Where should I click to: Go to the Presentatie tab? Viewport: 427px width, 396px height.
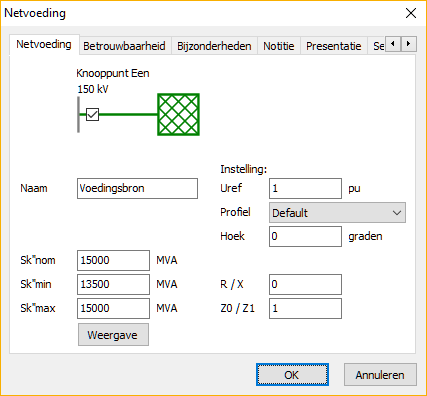point(334,46)
